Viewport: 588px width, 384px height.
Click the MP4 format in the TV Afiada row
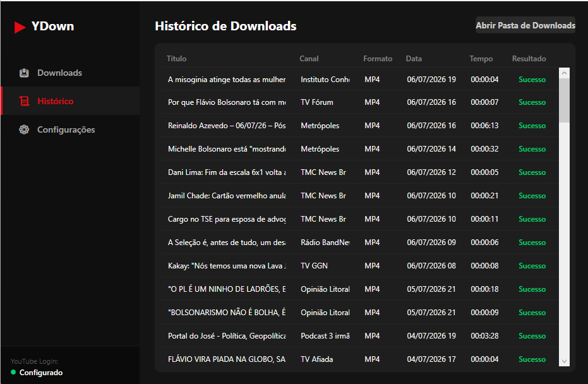[x=372, y=359]
